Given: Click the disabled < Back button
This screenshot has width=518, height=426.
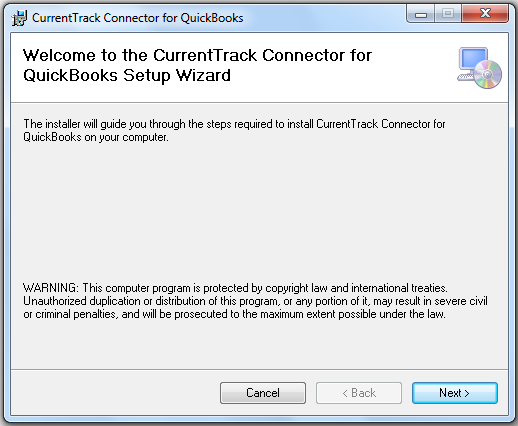Looking at the screenshot, I should click(x=359, y=393).
